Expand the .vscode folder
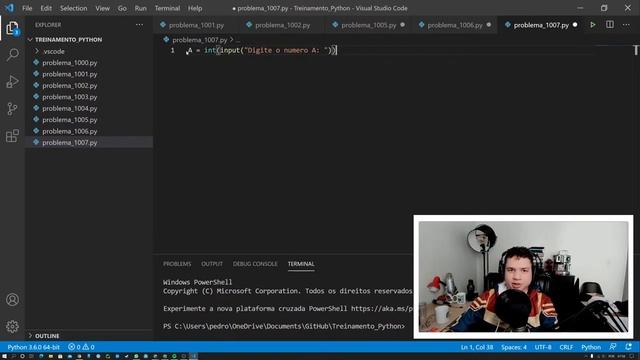 coord(54,51)
